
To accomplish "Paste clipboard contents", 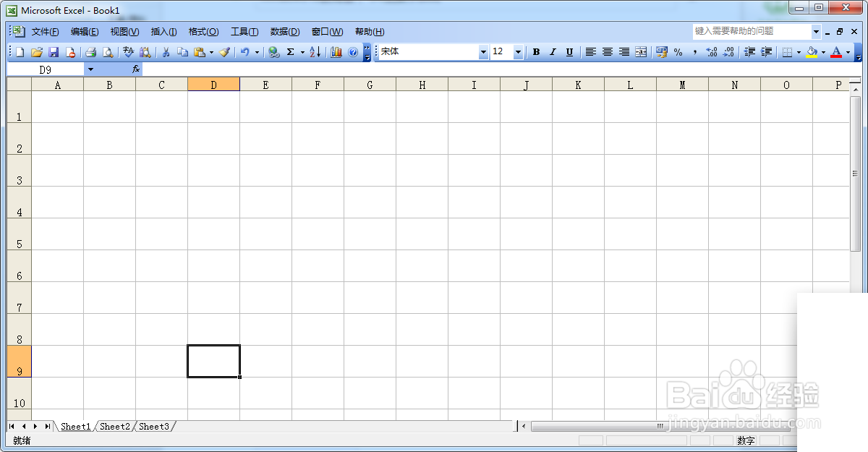I will tap(200, 52).
